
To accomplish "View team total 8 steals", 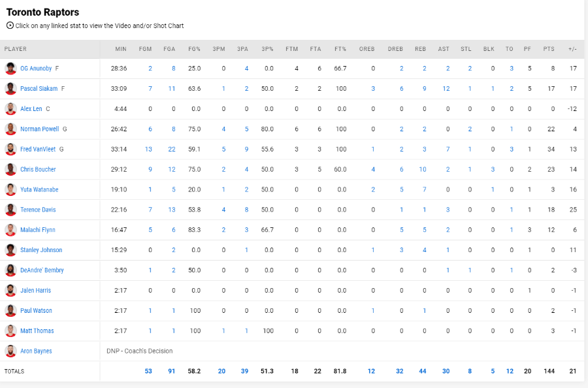I will 470,371.
